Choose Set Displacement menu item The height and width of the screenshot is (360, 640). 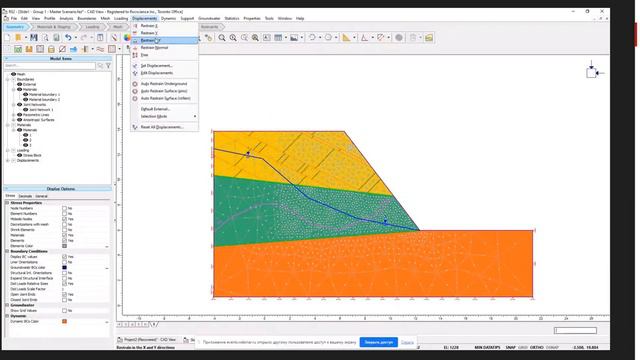[165, 66]
